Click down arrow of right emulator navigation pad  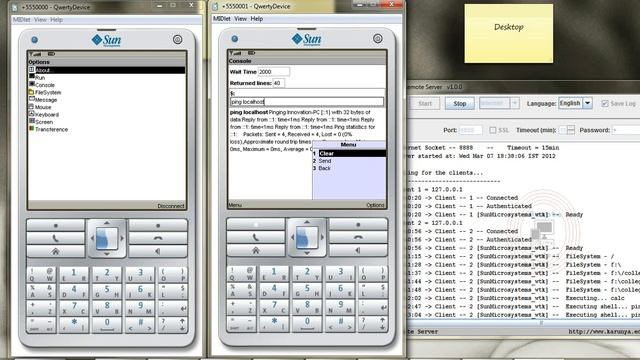point(307,253)
